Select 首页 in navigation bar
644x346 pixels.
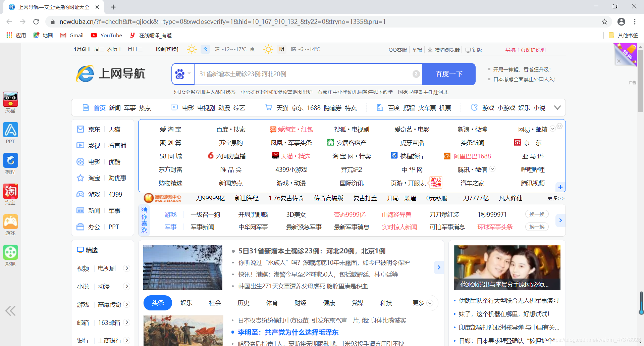pos(100,108)
